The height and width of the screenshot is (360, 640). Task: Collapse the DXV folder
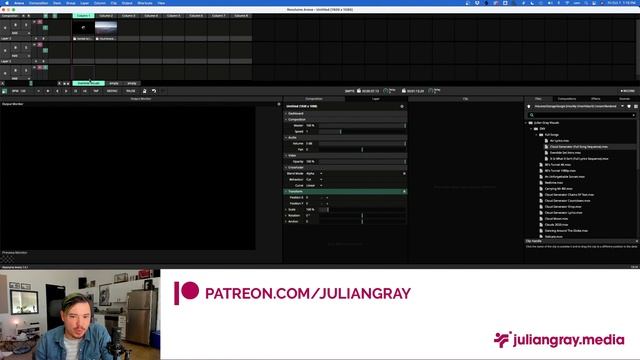tap(531, 129)
